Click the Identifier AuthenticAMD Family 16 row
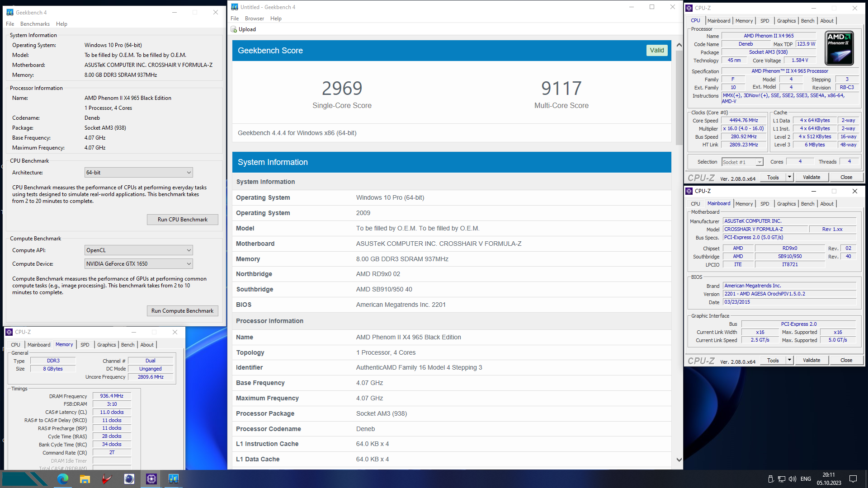Screen dimensions: 868x488 click(451, 368)
